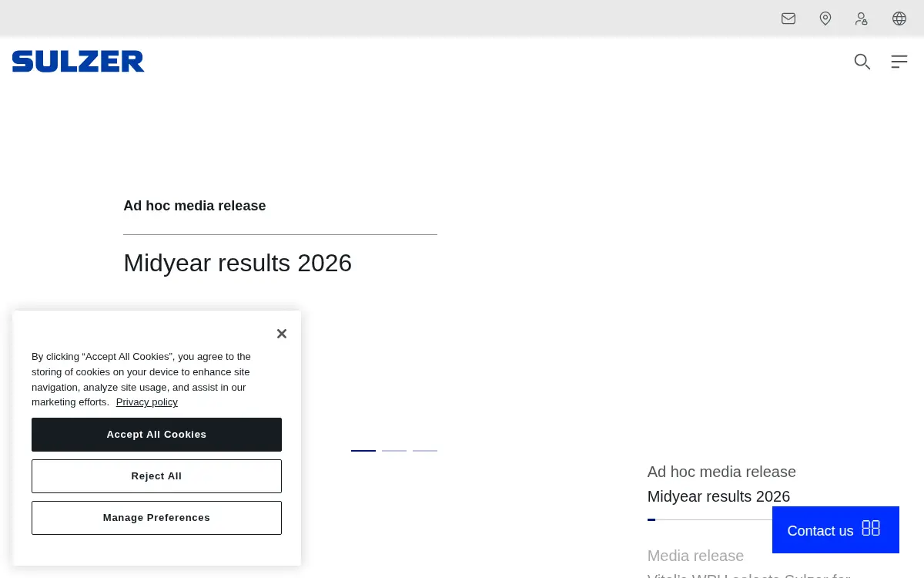Open Manage Preferences

click(156, 518)
